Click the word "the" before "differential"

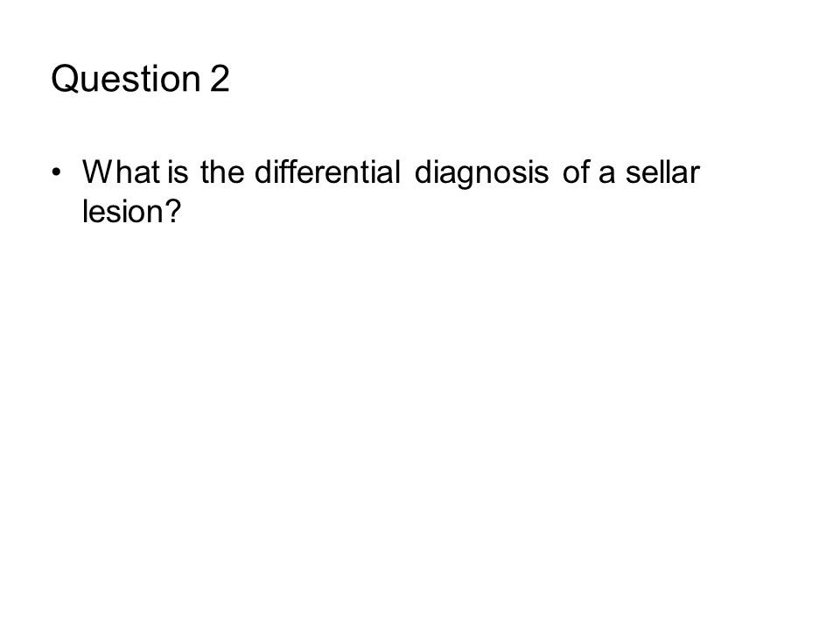point(222,172)
